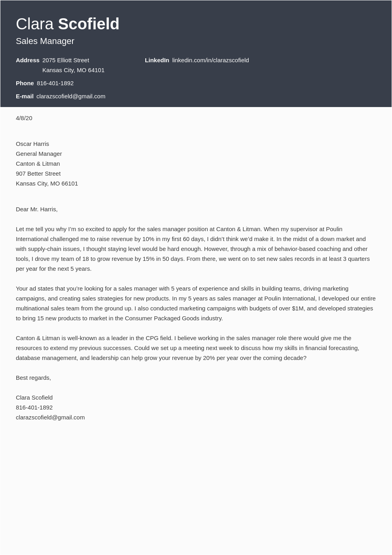Viewport: 392px width, 555px height.
Task: Click the LinkedIn profile URL in header
Action: coord(210,60)
